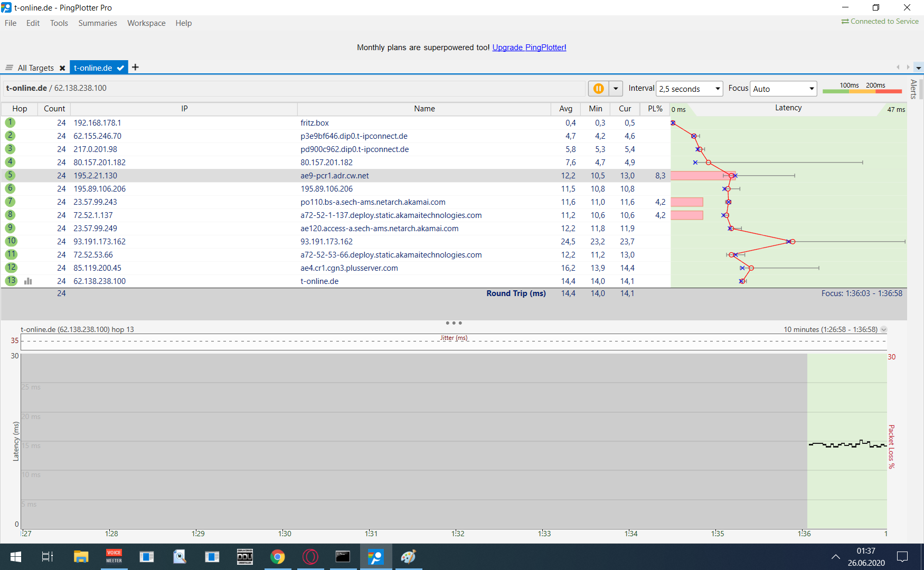
Task: Open the Alerts side panel
Action: 913,89
